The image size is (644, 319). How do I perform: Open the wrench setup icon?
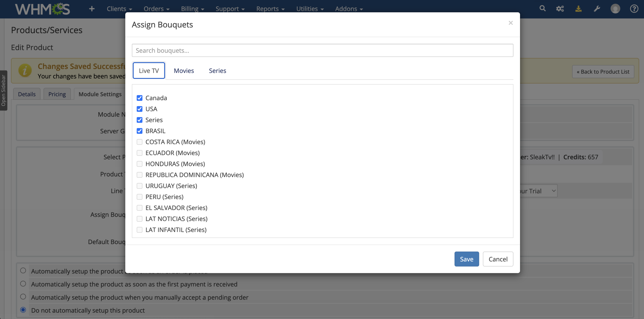tap(597, 9)
